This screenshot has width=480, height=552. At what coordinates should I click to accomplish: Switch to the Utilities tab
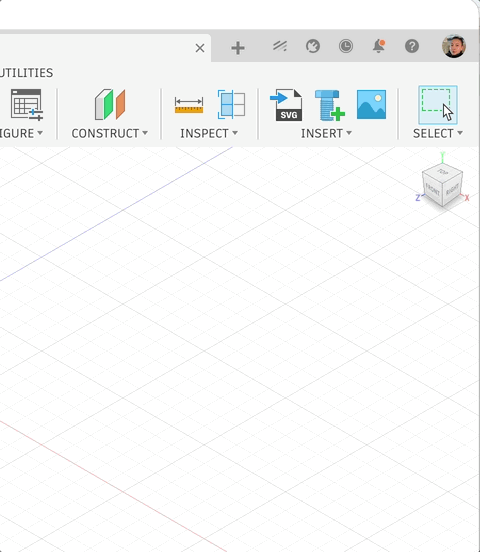pos(26,73)
